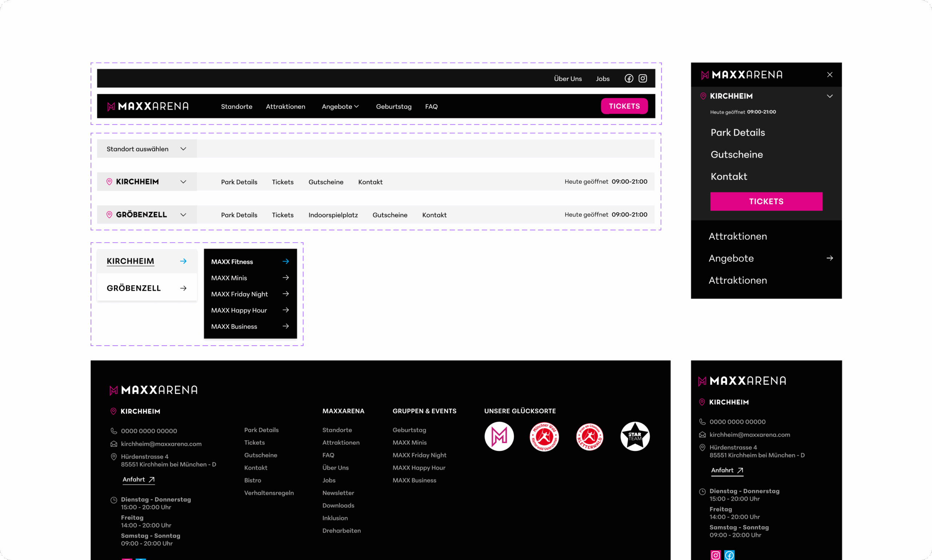Open Anfahrt link in mobile footer
Screen dimensions: 932x560
(727, 470)
